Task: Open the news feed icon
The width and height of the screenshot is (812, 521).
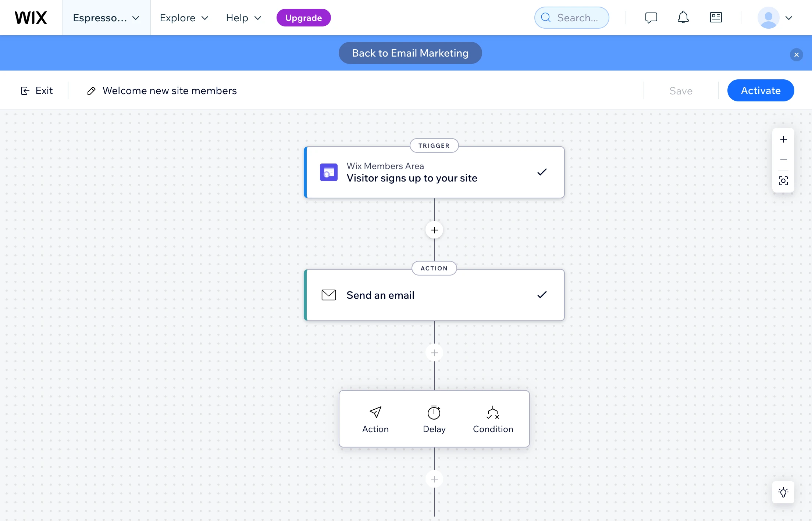Action: point(716,18)
